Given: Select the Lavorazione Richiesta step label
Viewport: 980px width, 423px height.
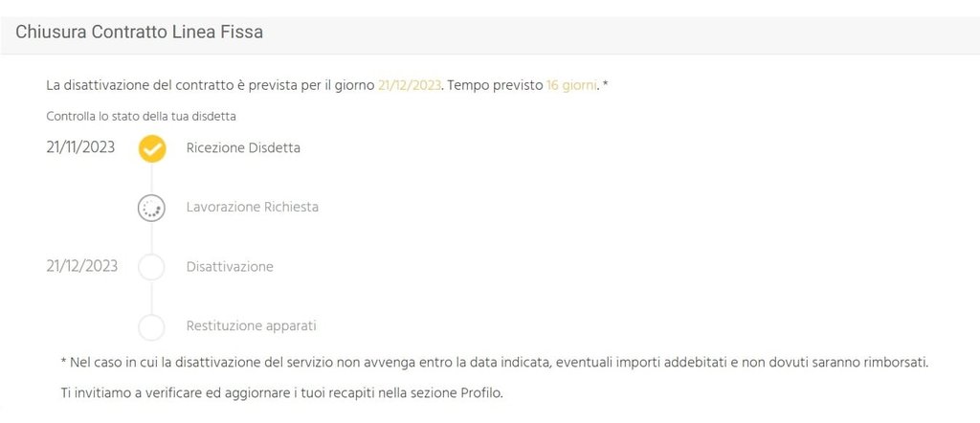Looking at the screenshot, I should pyautogui.click(x=253, y=207).
